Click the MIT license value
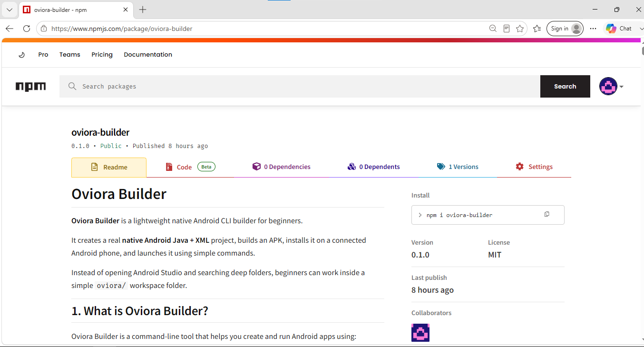Screen dimensions: 644x347 click(495, 255)
